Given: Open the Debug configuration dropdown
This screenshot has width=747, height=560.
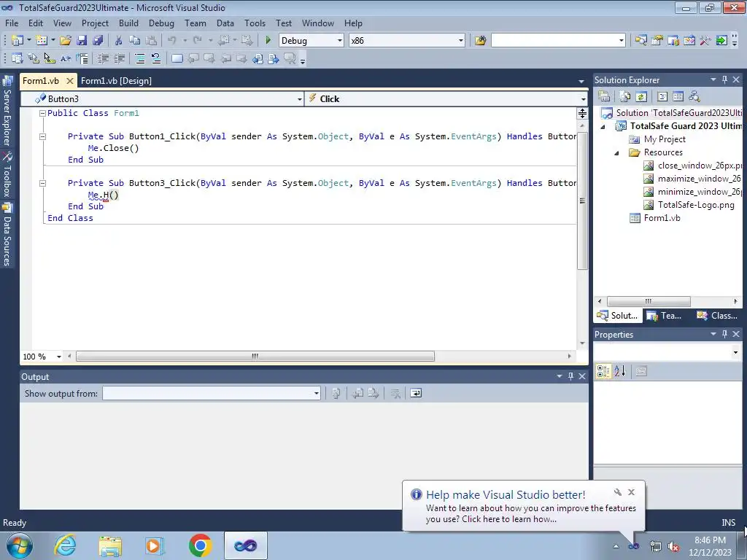Looking at the screenshot, I should point(340,41).
